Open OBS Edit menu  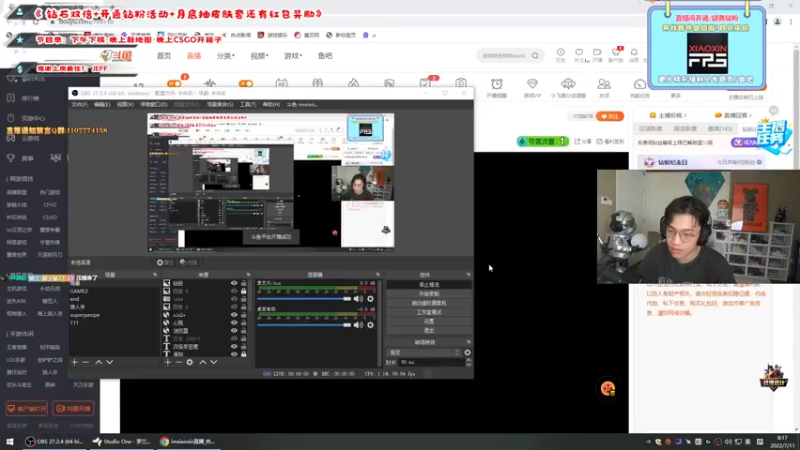click(102, 105)
